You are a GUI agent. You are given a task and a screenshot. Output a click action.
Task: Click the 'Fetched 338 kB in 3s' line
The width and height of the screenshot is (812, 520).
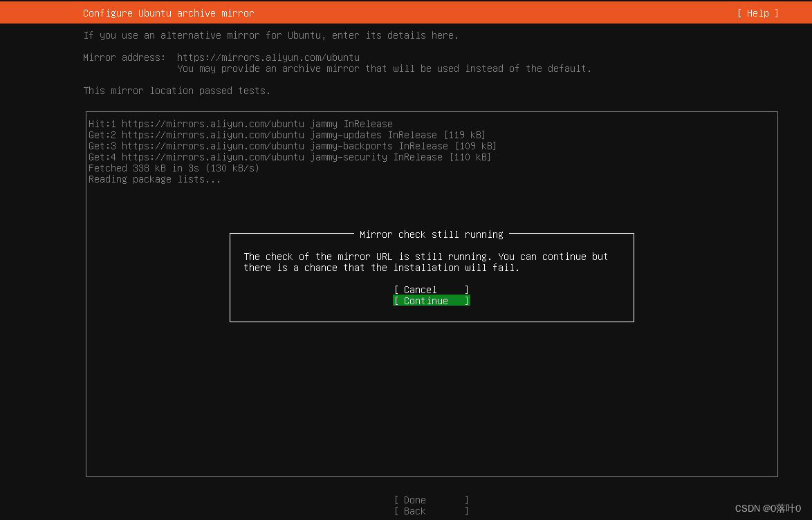pos(174,168)
